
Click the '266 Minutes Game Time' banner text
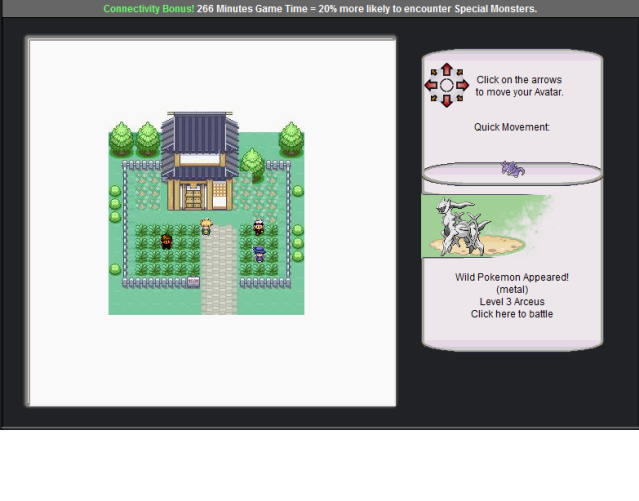252,9
